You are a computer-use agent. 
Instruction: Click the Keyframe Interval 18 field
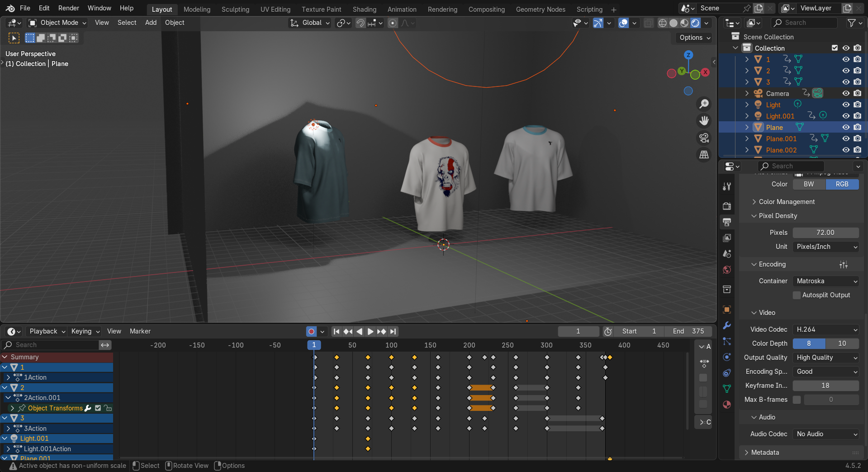click(826, 386)
